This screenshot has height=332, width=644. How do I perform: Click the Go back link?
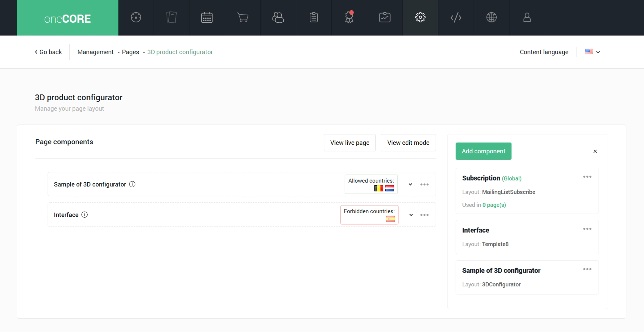(x=48, y=52)
